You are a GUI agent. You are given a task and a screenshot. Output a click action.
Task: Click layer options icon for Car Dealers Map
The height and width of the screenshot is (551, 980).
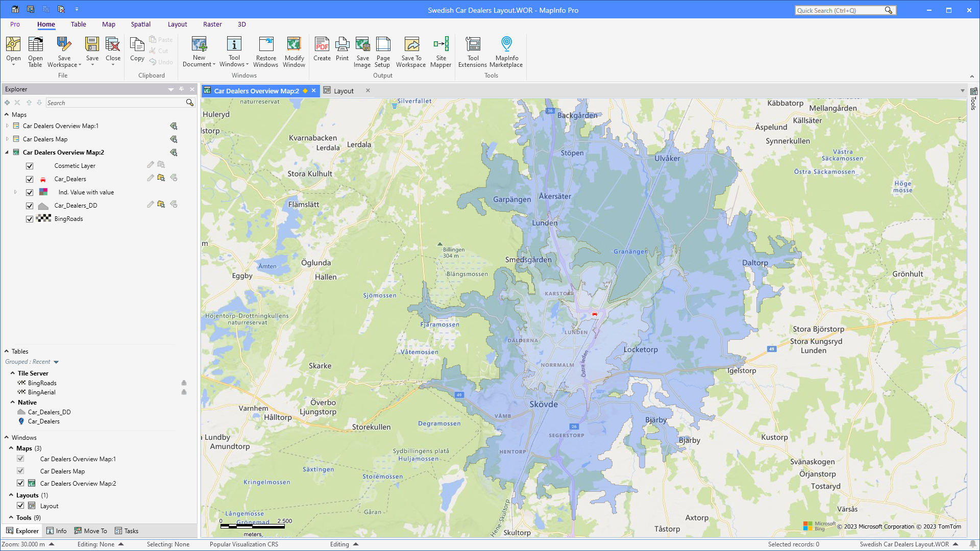[174, 139]
